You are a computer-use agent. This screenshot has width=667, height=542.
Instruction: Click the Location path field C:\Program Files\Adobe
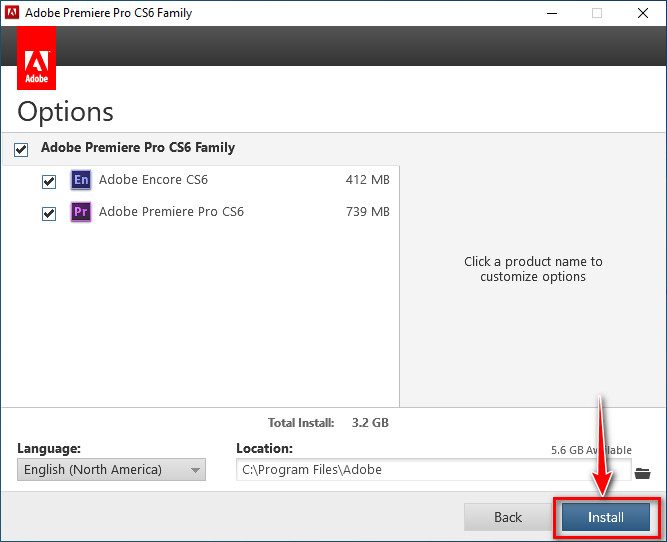pyautogui.click(x=433, y=470)
